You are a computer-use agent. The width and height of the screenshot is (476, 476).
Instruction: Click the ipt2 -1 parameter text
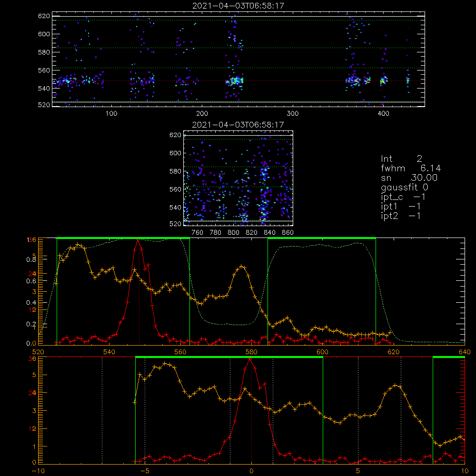[x=401, y=216]
